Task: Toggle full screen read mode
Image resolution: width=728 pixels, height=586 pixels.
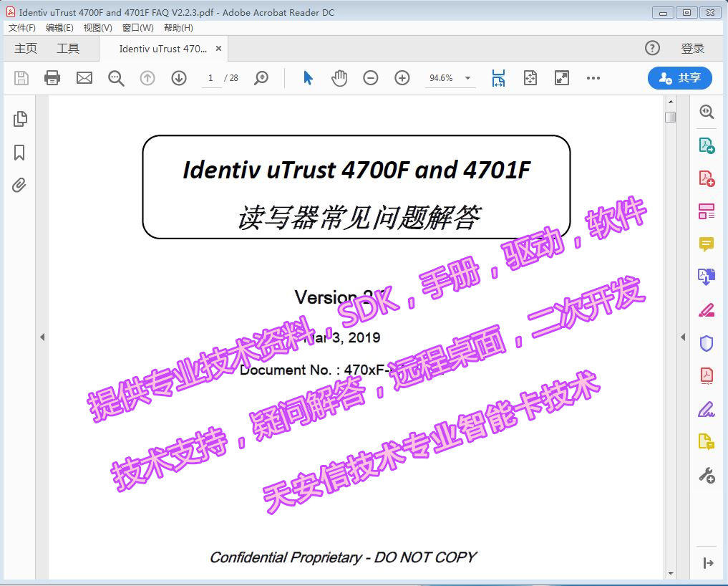Action: click(x=562, y=78)
